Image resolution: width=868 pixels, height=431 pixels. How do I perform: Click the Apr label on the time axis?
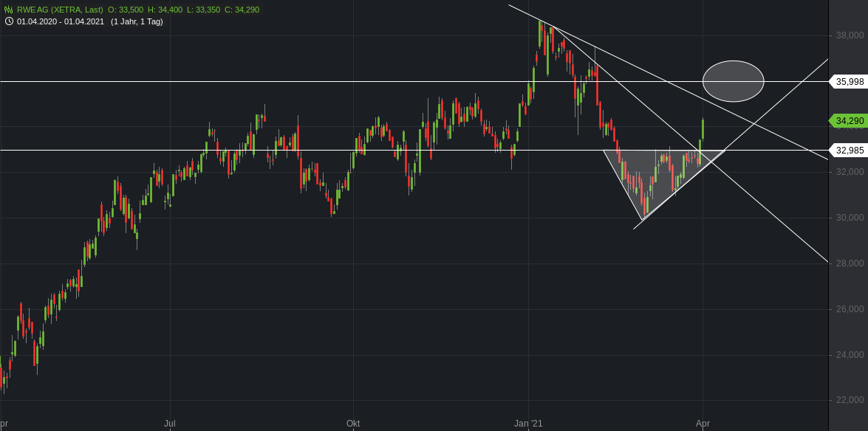point(703,424)
